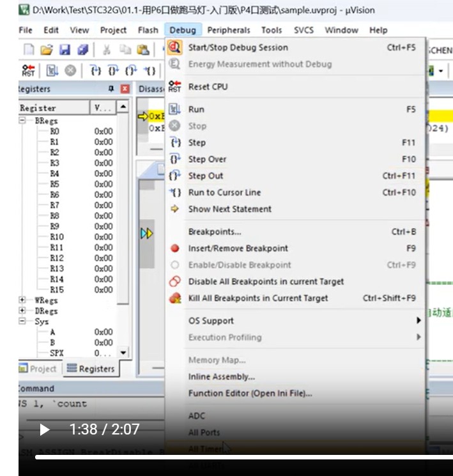The image size is (453, 476).
Task: Expand the DRegs tree node
Action: 22,311
